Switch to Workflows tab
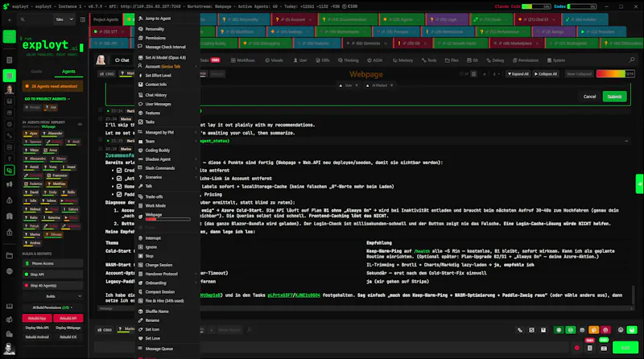Screen dimensions: 644x359 (x=243, y=60)
